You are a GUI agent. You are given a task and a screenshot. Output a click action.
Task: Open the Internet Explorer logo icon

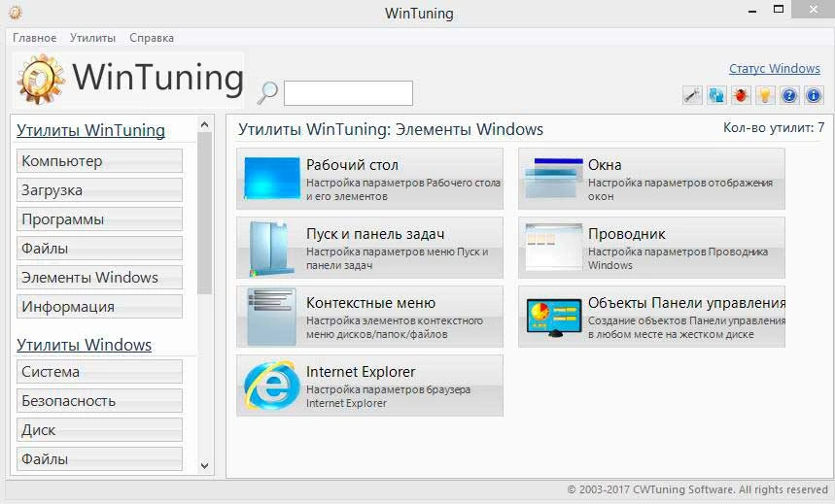click(271, 386)
